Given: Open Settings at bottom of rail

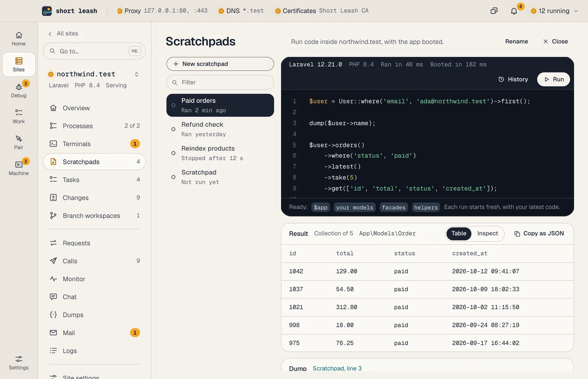Looking at the screenshot, I should coord(19,362).
